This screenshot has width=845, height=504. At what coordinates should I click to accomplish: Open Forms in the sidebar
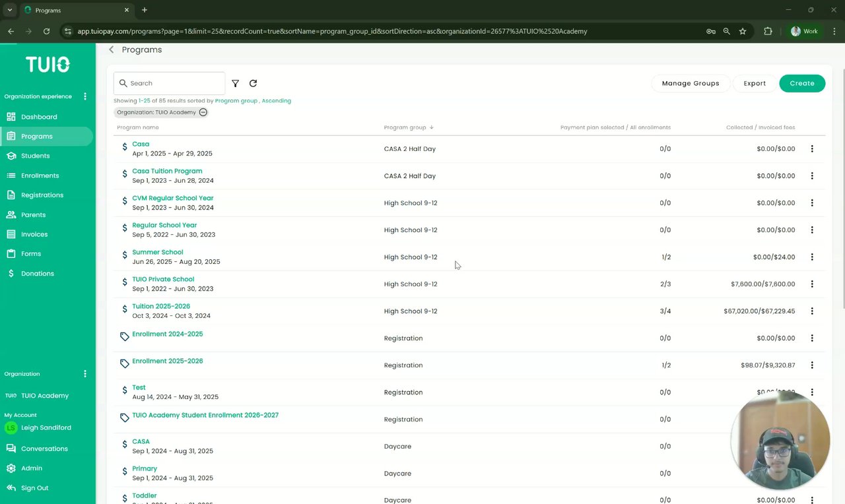[x=31, y=254]
